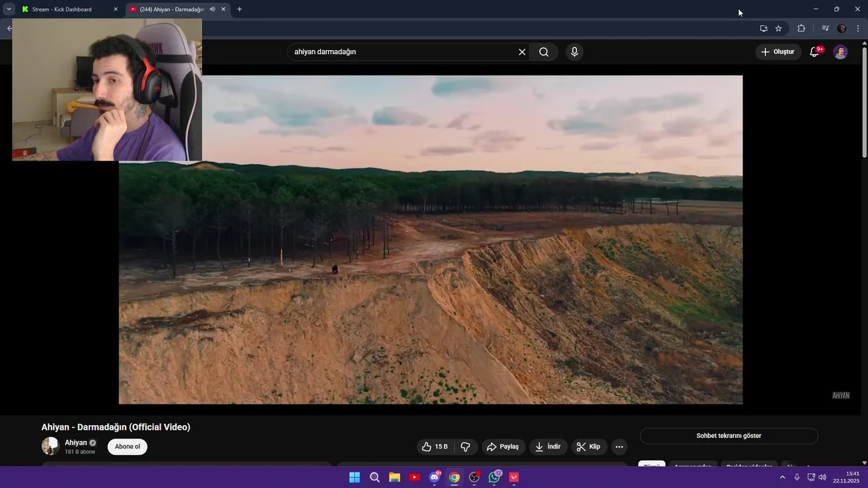Image resolution: width=868 pixels, height=488 pixels.
Task: Open the media controls icon in Chrome toolbar
Action: (825, 28)
